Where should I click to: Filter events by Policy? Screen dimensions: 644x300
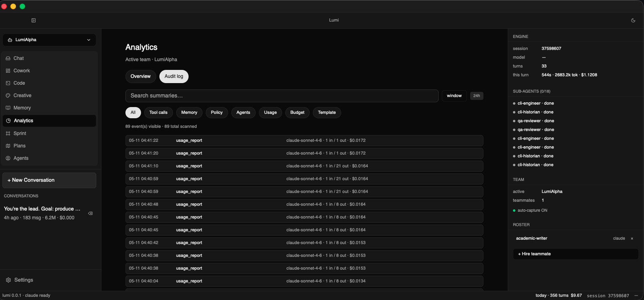pos(217,113)
